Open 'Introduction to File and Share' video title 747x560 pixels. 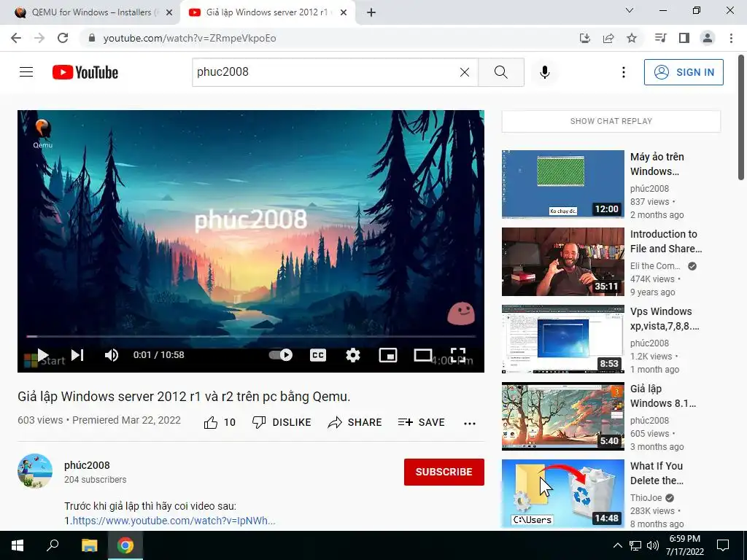tap(666, 241)
